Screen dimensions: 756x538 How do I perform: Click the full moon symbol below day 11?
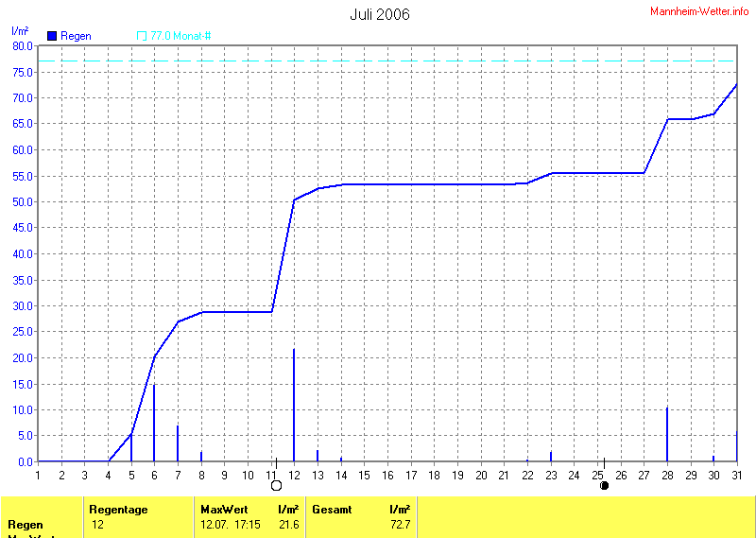coord(276,486)
